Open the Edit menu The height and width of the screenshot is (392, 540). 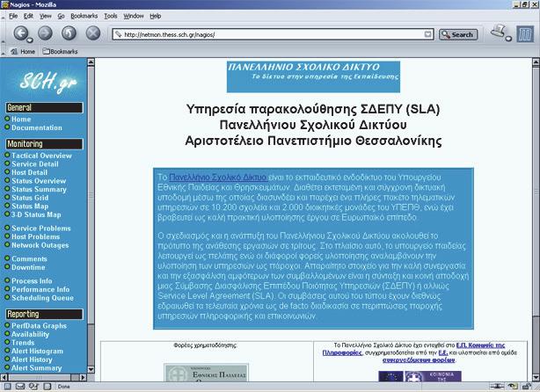[28, 16]
